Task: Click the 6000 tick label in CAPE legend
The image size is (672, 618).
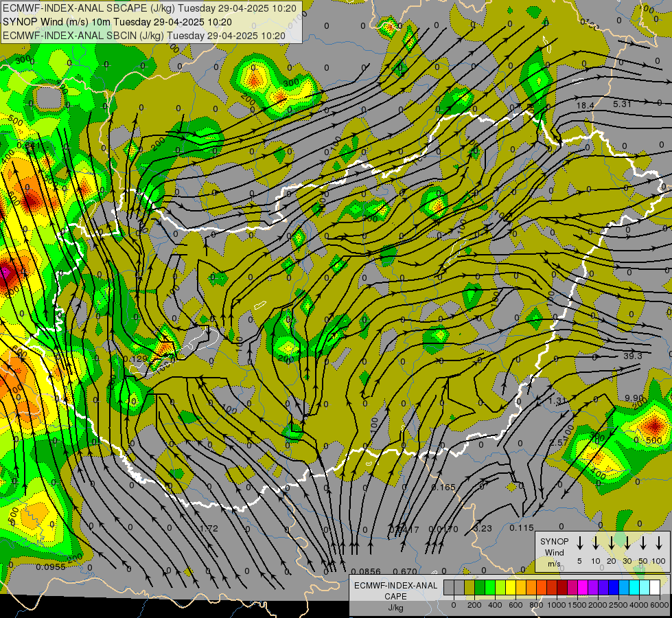Action: pos(660,605)
